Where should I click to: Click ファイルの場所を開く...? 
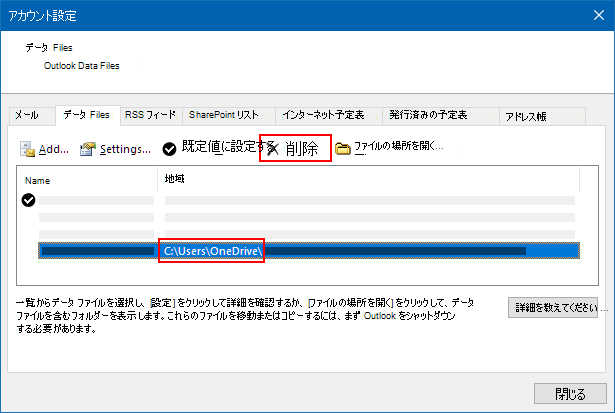click(399, 146)
